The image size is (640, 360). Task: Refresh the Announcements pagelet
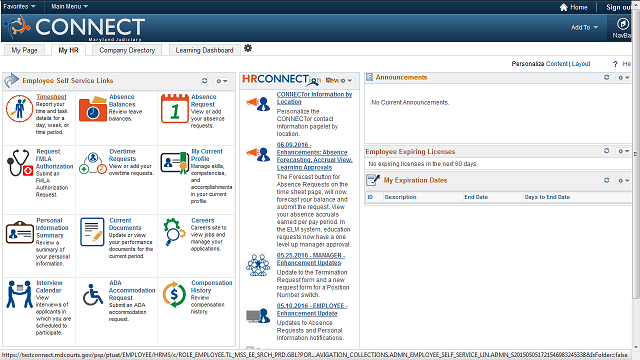click(x=607, y=78)
